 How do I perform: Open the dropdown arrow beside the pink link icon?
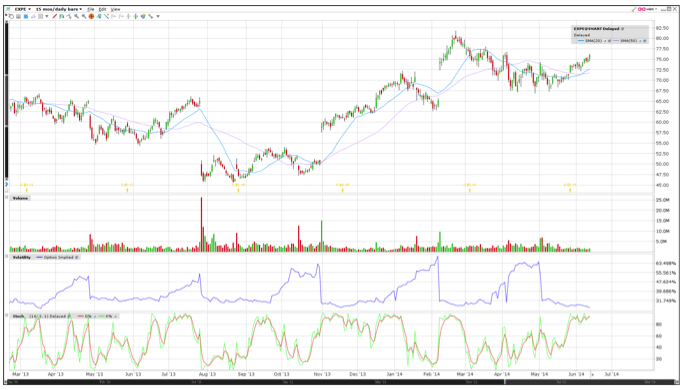(x=656, y=9)
